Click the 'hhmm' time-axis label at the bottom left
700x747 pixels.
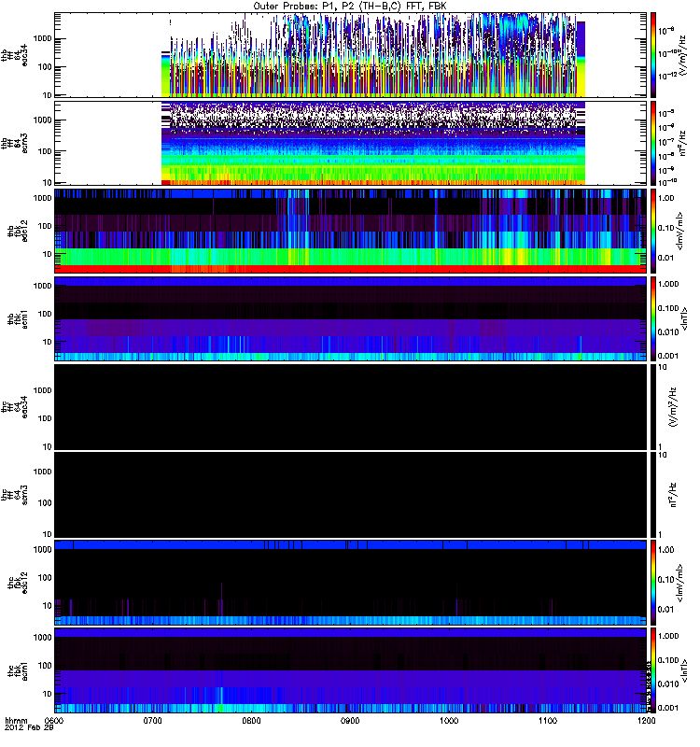coord(14,722)
